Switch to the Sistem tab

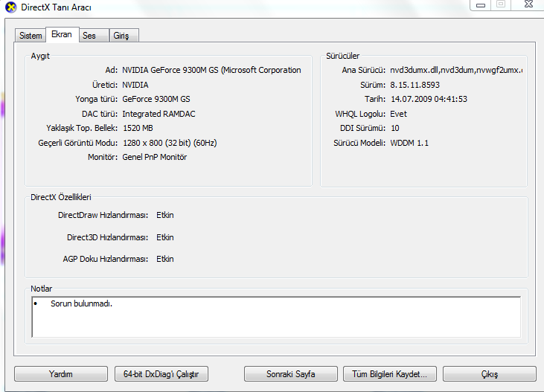tap(31, 36)
